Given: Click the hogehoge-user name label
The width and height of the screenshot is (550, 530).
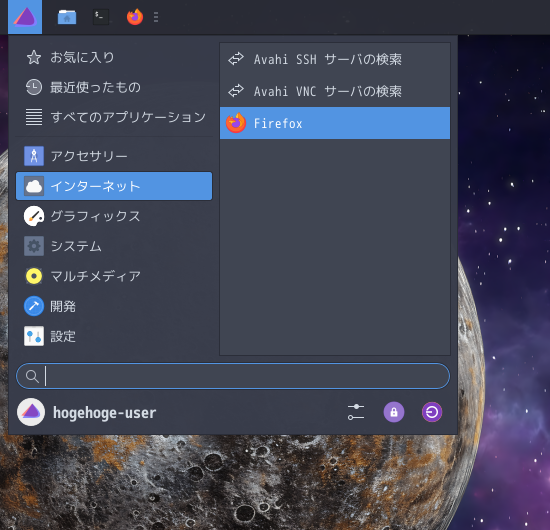Looking at the screenshot, I should tap(105, 413).
